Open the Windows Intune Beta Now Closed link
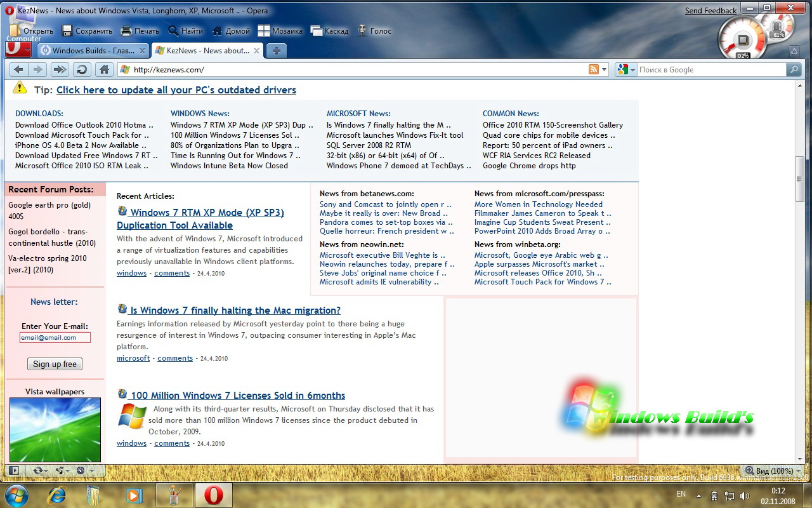 click(229, 166)
